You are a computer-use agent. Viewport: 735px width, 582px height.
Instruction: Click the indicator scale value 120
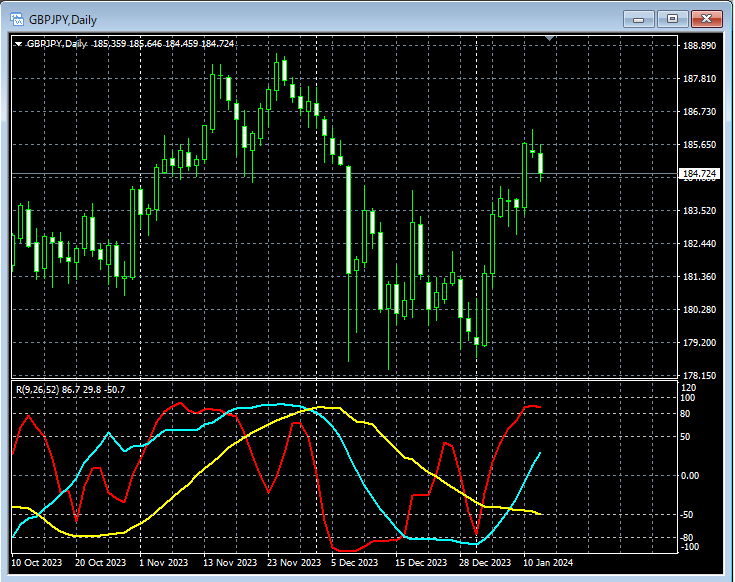point(689,388)
